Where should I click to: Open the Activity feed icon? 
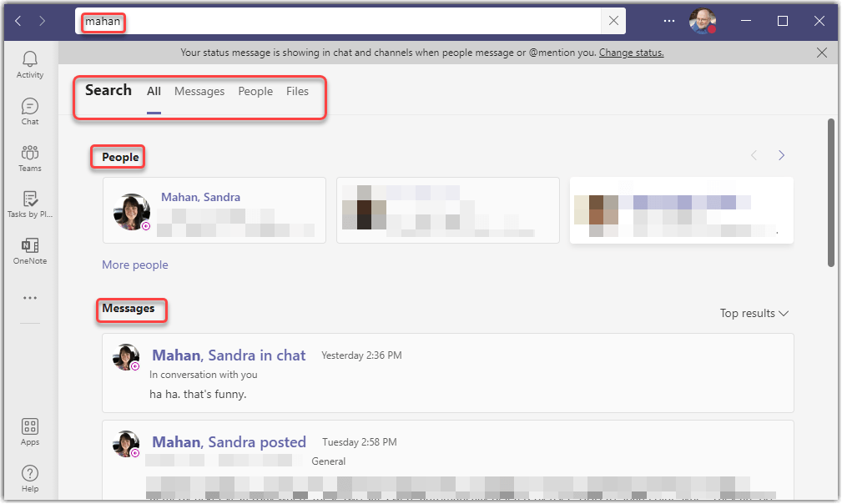(30, 64)
